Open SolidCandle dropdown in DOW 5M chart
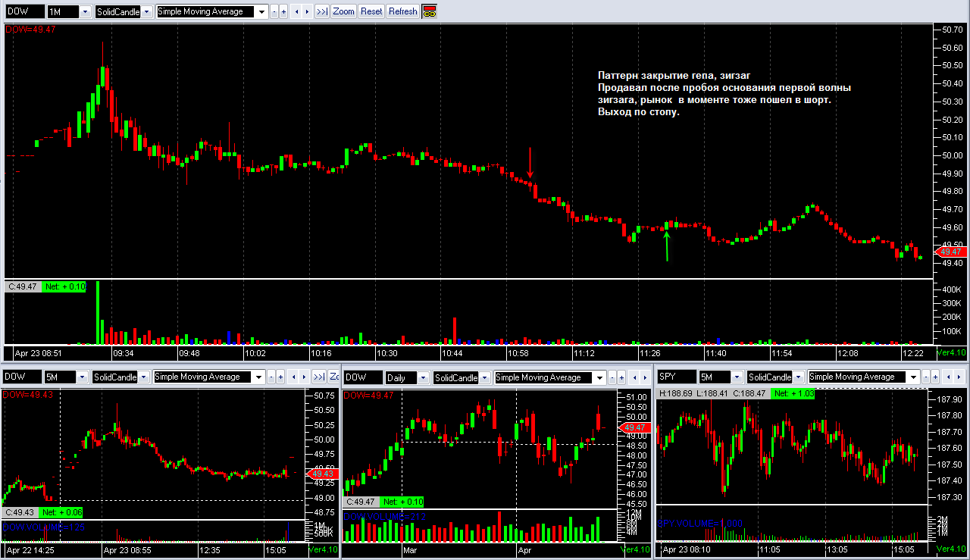970x560 pixels. tap(144, 377)
